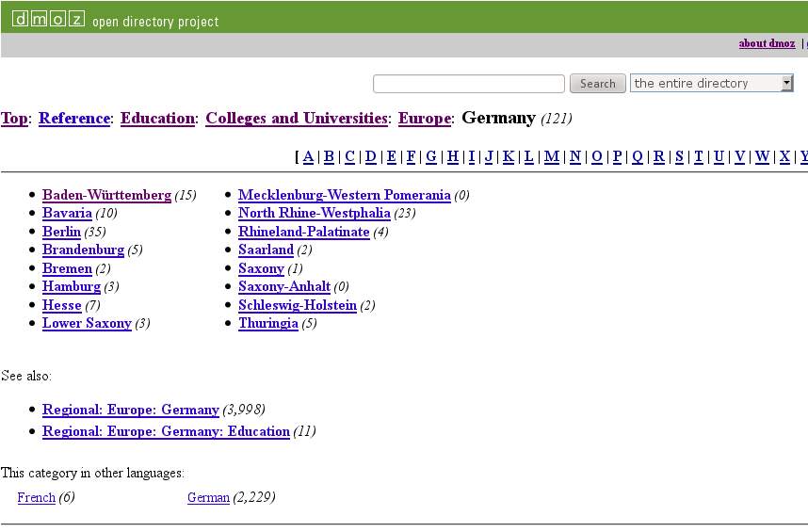The image size is (808, 532).
Task: Open Regional: Europe: Germany: Education link
Action: [166, 432]
